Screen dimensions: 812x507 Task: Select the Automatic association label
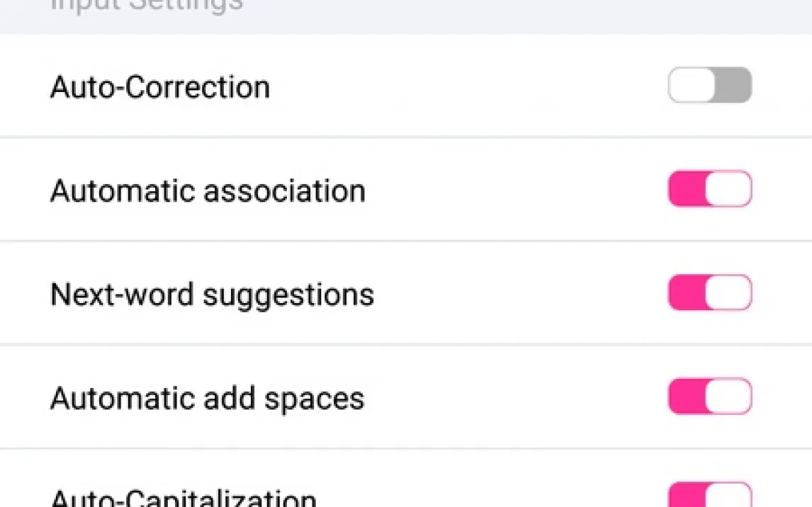[x=208, y=191]
